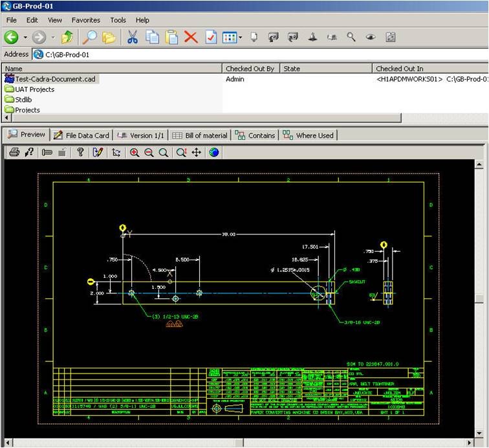Select the UAT Projects folder

[x=30, y=89]
